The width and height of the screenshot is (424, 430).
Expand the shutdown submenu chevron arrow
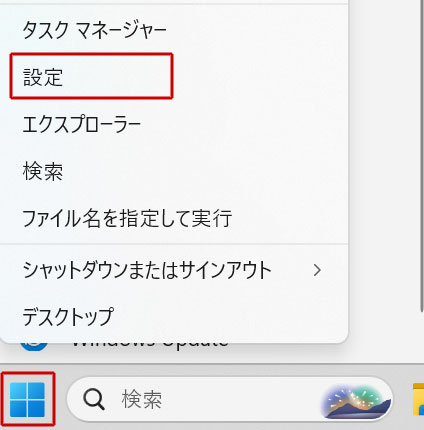(x=317, y=270)
